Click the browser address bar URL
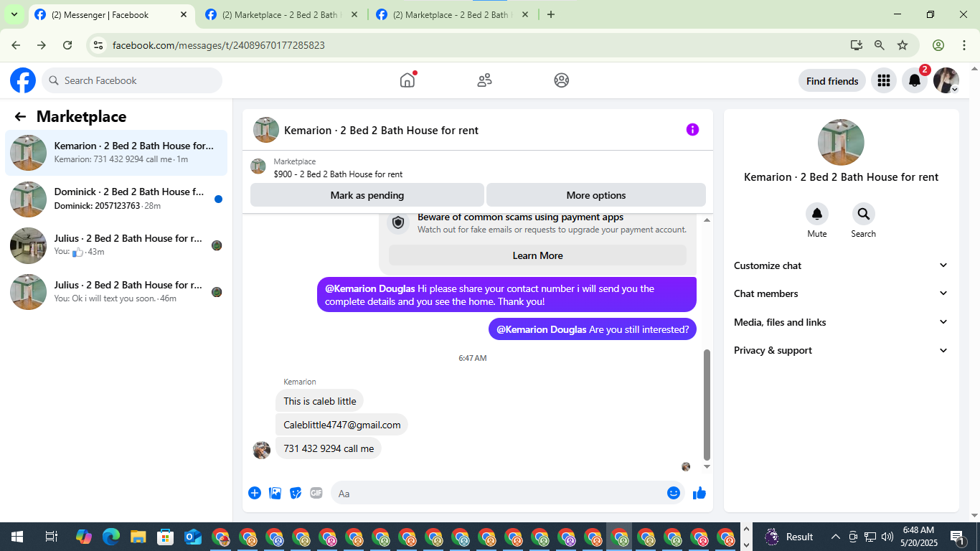This screenshot has width=980, height=551. [219, 45]
